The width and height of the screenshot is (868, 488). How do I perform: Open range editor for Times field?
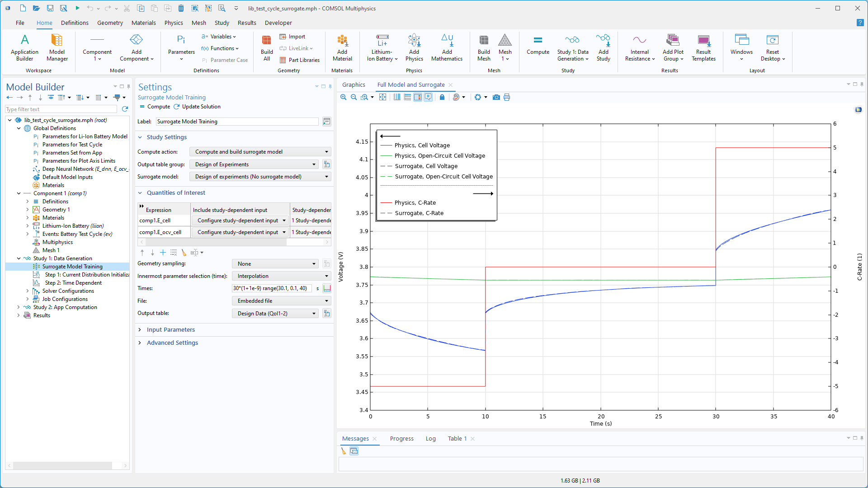pos(327,288)
